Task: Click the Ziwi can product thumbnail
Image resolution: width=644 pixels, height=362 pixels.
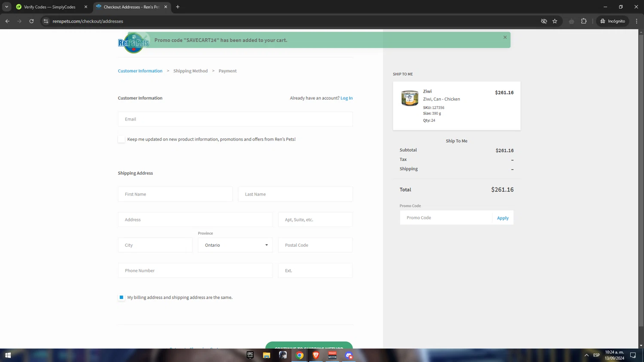Action: click(x=410, y=98)
